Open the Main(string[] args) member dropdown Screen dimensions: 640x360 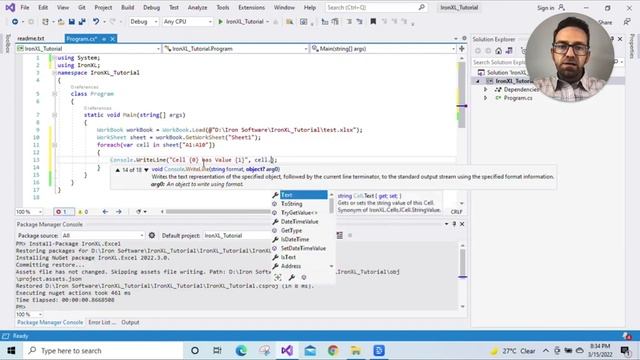[x=383, y=49]
